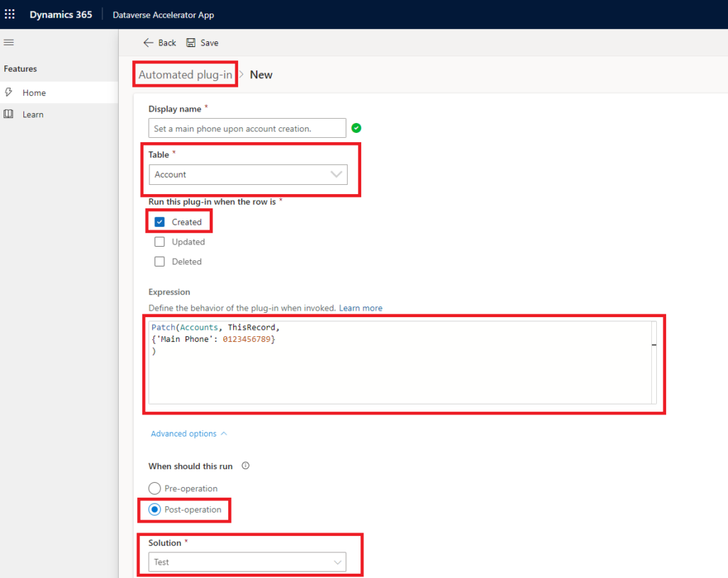Click the Expression section label

coord(169,291)
